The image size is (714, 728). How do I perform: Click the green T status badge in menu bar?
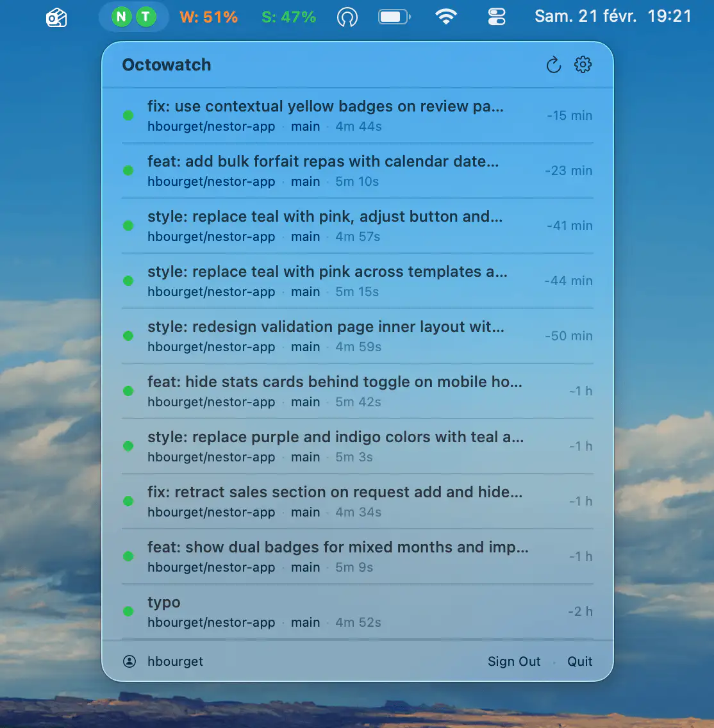click(x=145, y=17)
